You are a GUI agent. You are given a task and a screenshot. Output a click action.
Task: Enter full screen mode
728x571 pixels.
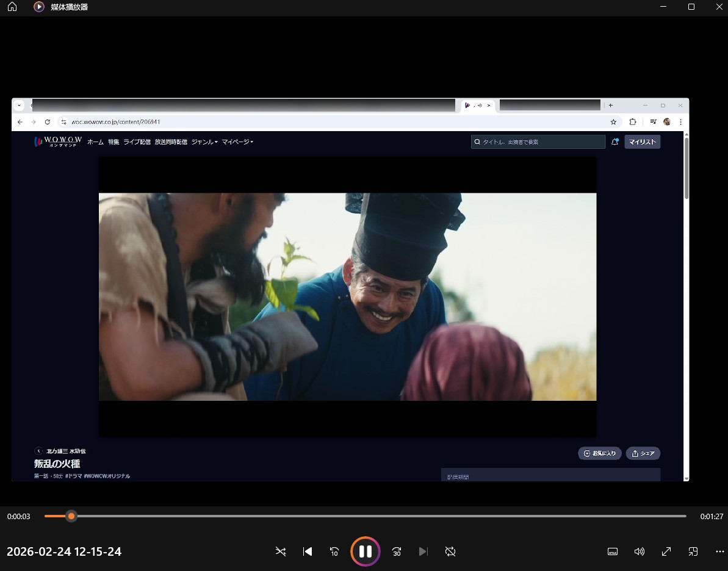(x=666, y=551)
